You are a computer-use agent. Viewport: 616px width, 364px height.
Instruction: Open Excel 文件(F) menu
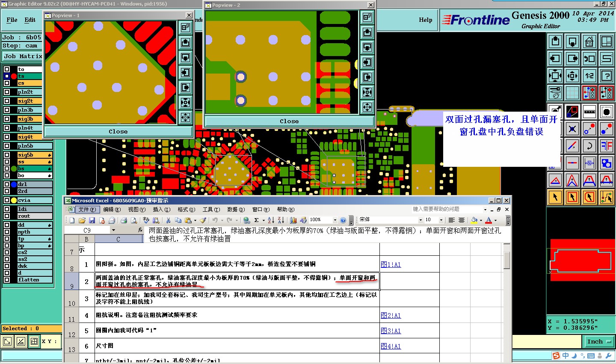click(x=87, y=210)
